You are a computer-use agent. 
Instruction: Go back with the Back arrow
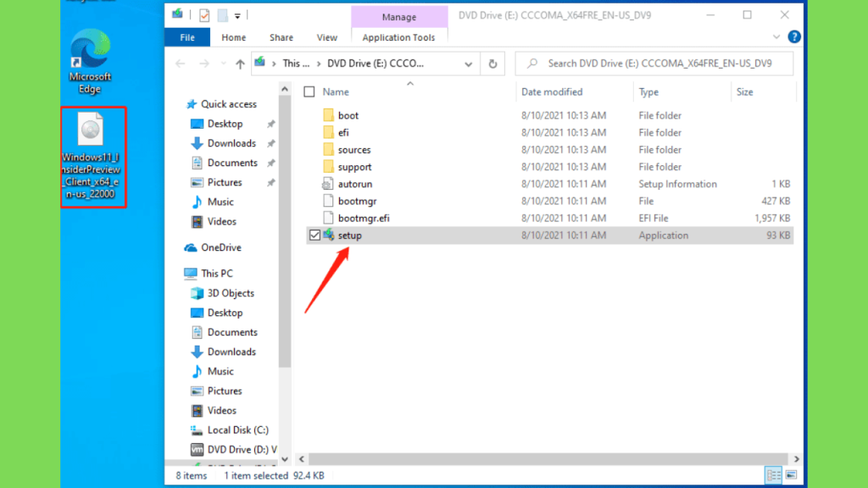181,64
